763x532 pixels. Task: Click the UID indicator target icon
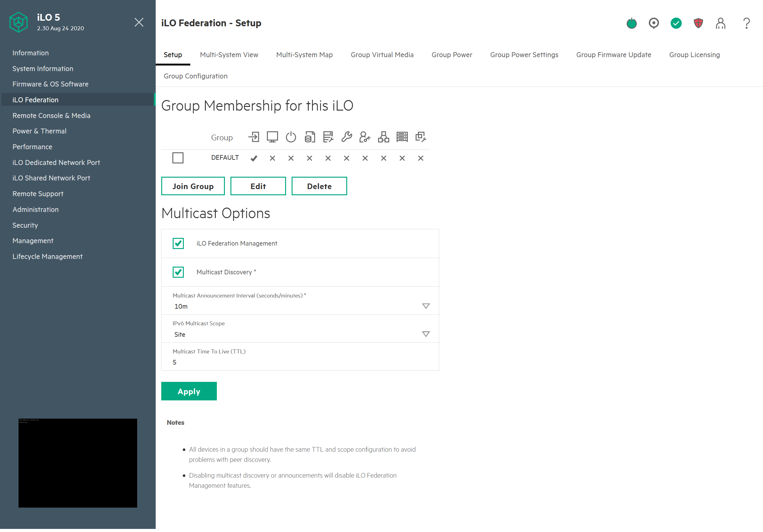pos(654,23)
